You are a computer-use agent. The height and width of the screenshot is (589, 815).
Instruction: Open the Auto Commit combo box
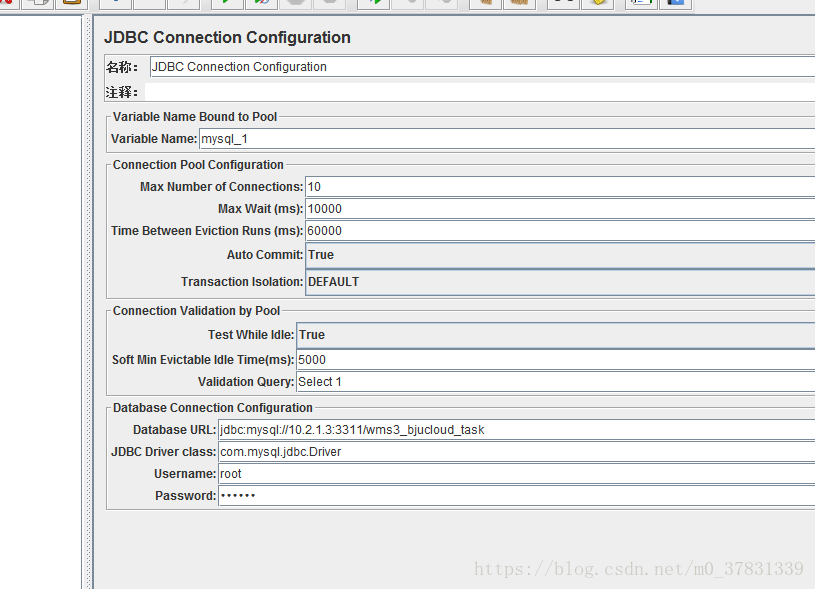pos(560,255)
